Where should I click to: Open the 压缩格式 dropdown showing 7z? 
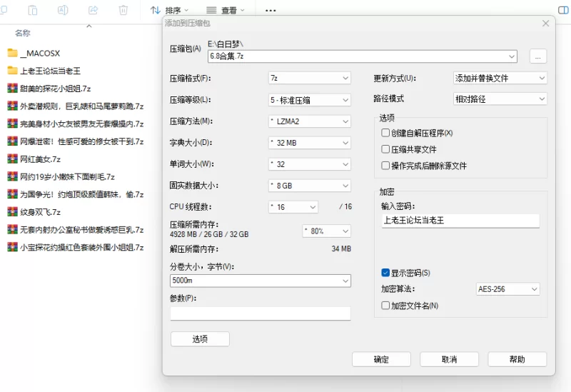(x=309, y=78)
